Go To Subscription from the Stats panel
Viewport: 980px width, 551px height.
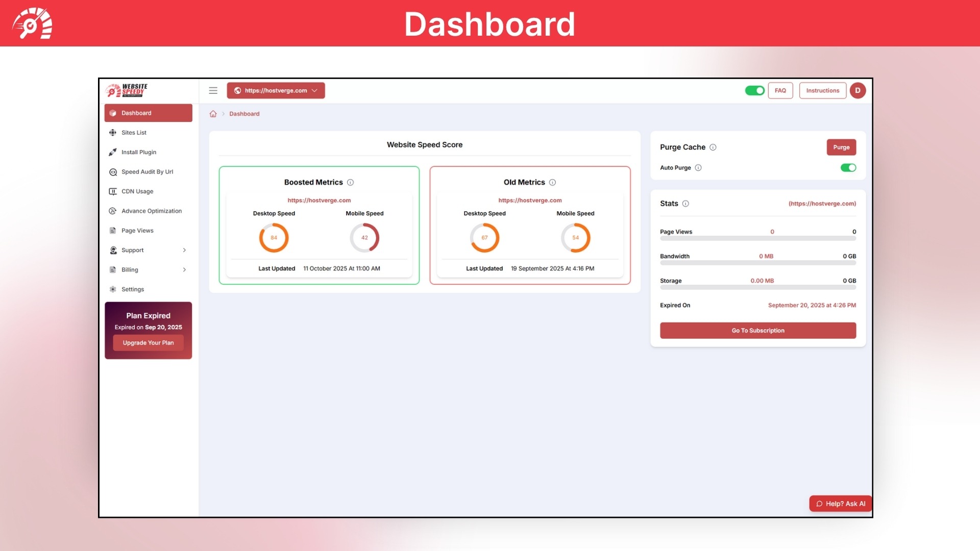pos(757,330)
